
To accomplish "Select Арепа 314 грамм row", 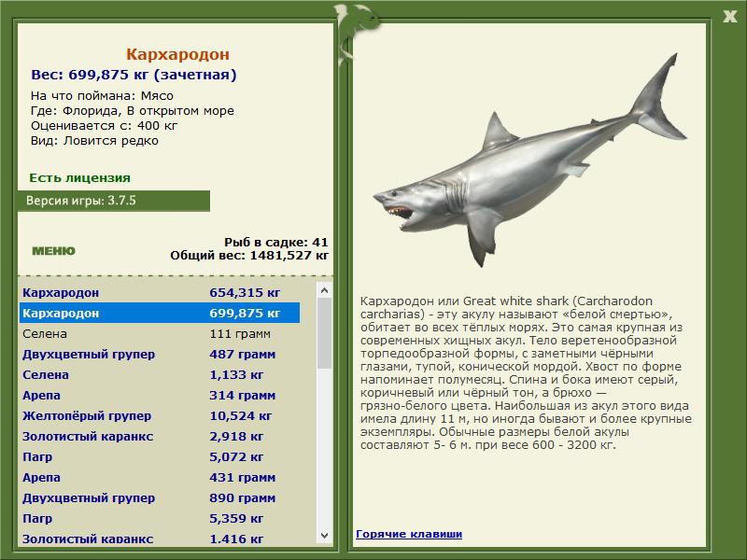I will coord(160,395).
